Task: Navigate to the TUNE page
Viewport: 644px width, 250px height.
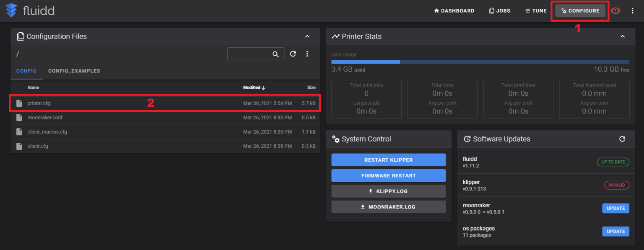Action: click(535, 10)
